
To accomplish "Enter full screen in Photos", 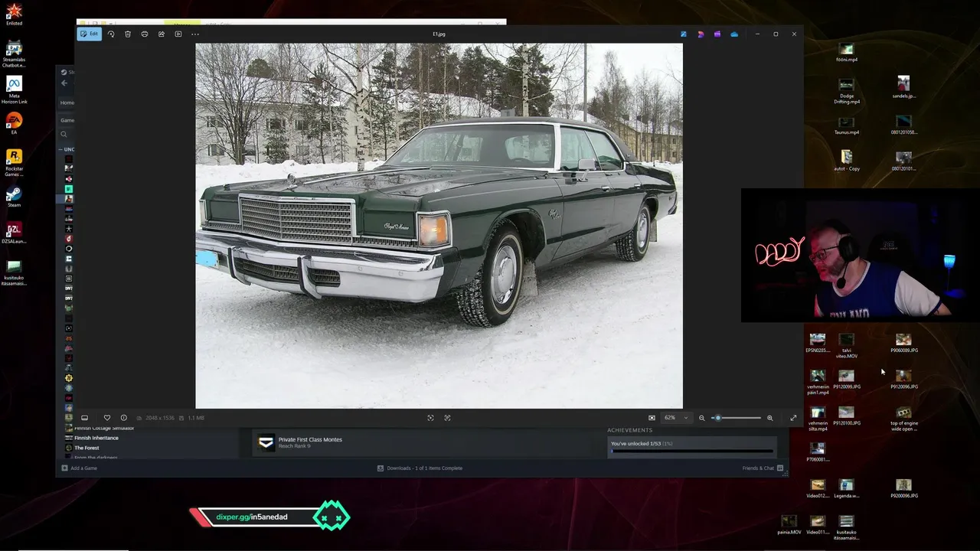I will (793, 418).
